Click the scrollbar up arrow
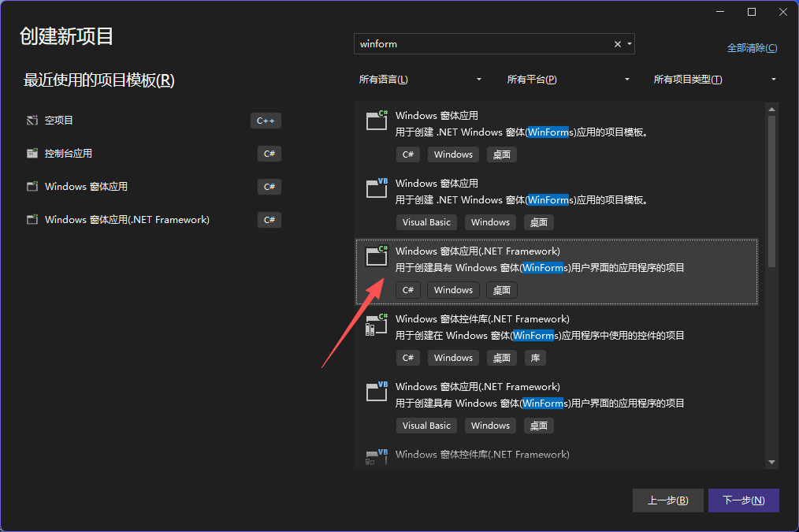 coord(771,110)
